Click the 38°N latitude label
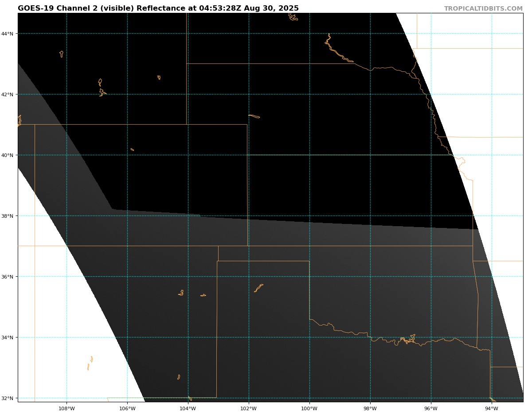Image resolution: width=532 pixels, height=412 pixels. pyautogui.click(x=8, y=216)
